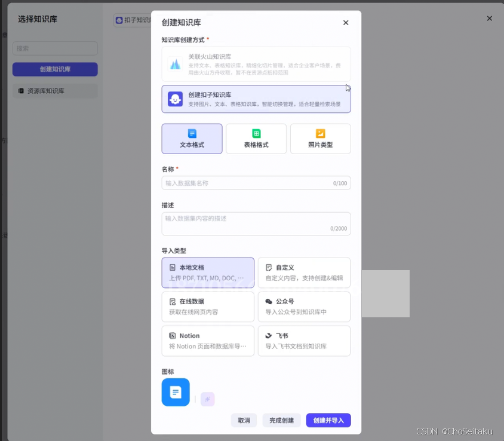The height and width of the screenshot is (441, 504).
Task: Select Notion import type card
Action: coord(208,341)
